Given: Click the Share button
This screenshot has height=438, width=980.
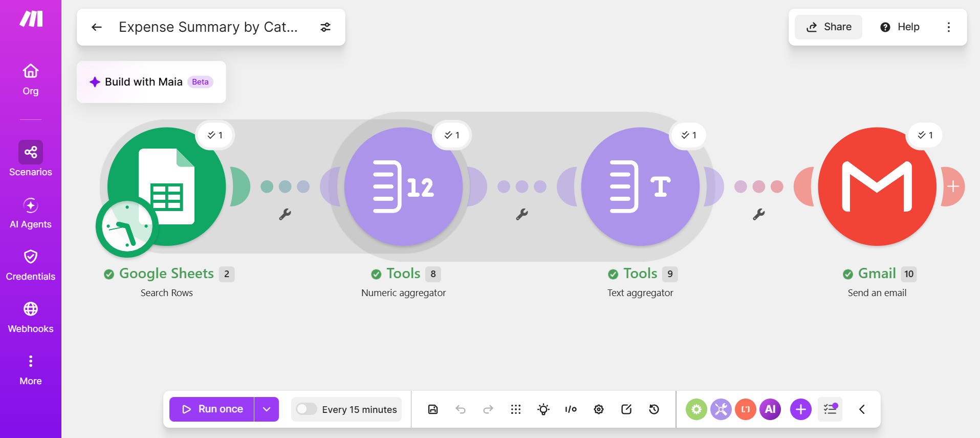Looking at the screenshot, I should point(829,27).
